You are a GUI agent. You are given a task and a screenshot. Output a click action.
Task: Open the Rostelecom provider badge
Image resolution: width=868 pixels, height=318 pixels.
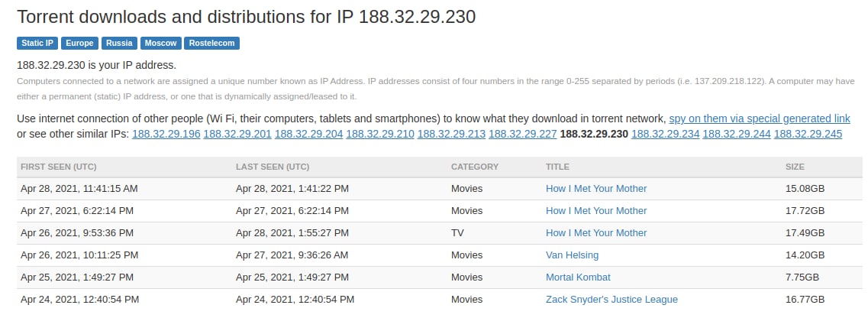pos(212,44)
